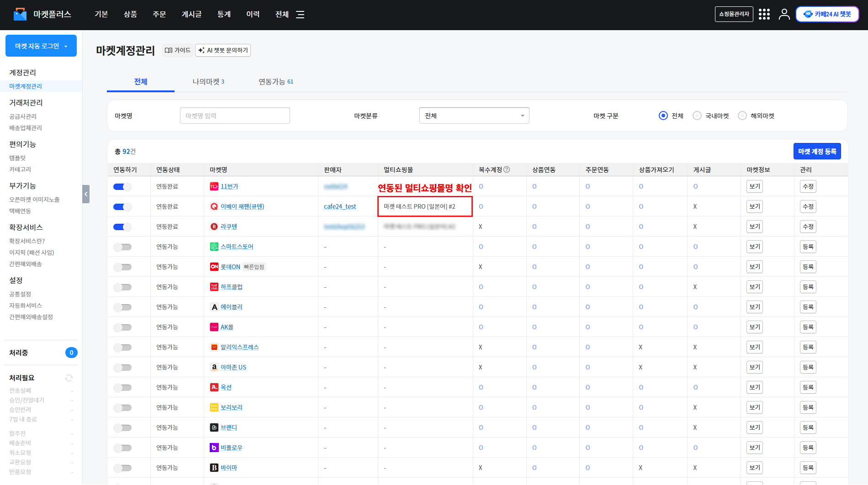Image resolution: width=868 pixels, height=485 pixels.
Task: Open the 마켓분류 dropdown
Action: tap(474, 116)
